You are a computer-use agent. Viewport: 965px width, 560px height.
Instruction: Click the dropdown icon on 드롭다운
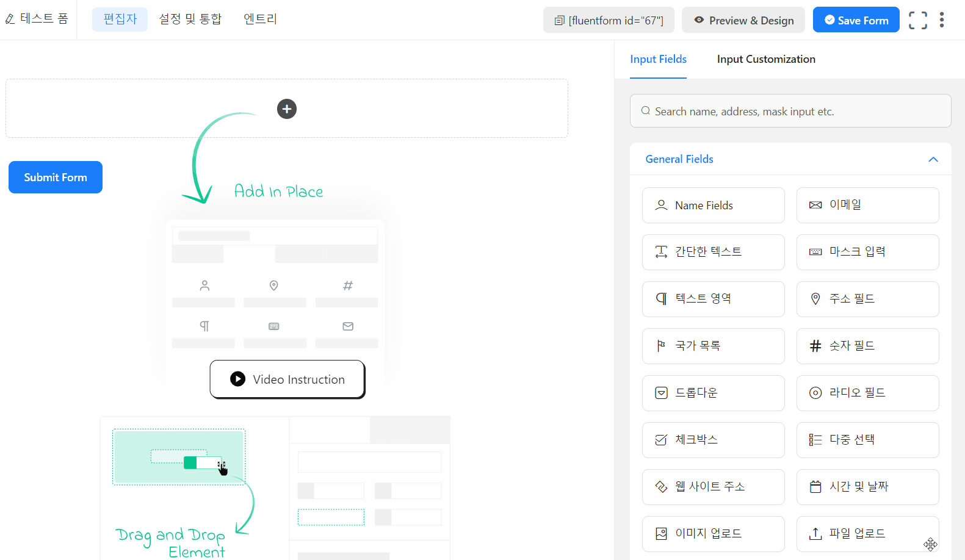[661, 393]
